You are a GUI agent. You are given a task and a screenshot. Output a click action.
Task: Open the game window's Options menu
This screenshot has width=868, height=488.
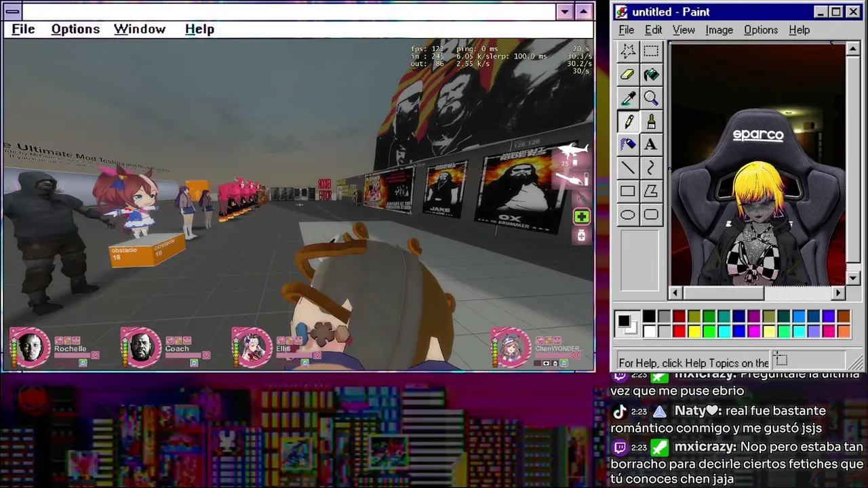coord(75,29)
